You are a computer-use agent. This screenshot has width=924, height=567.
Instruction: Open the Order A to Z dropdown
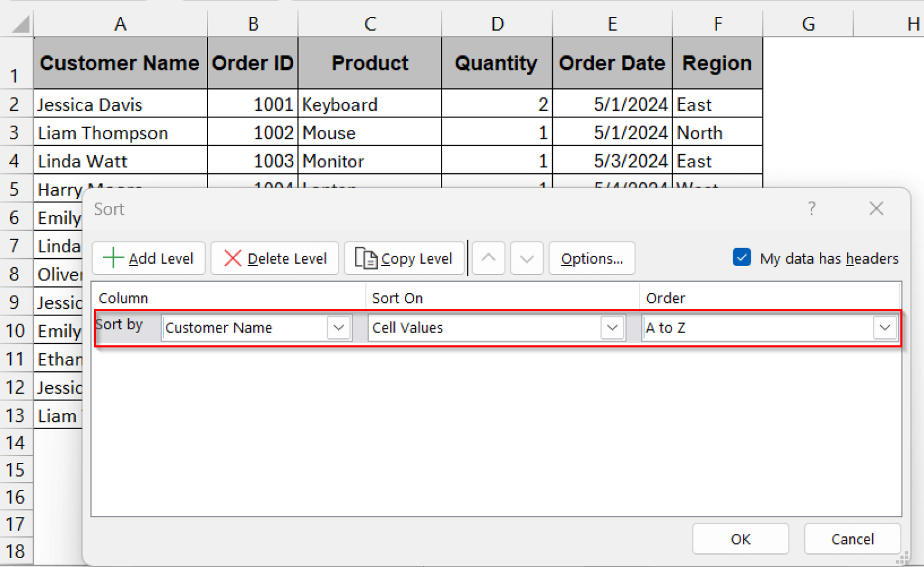pyautogui.click(x=884, y=327)
